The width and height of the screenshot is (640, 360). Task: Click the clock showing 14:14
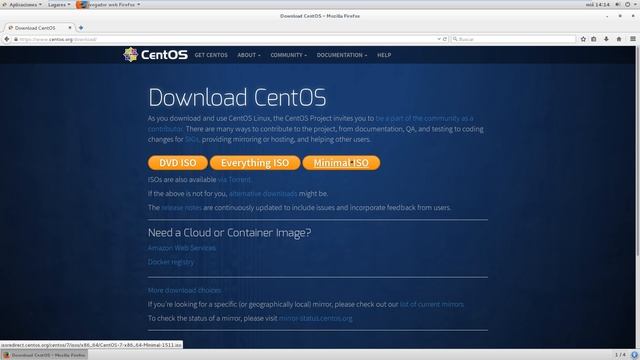[598, 4]
